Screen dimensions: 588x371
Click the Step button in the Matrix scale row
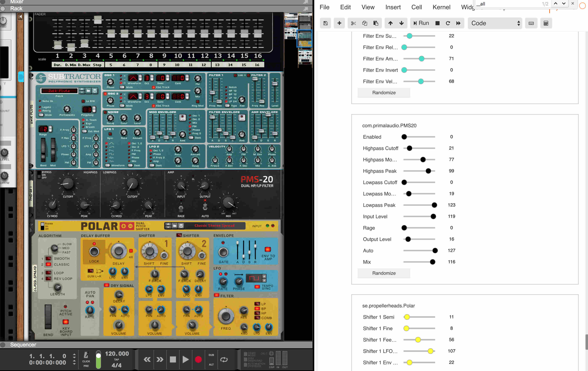pos(97,65)
